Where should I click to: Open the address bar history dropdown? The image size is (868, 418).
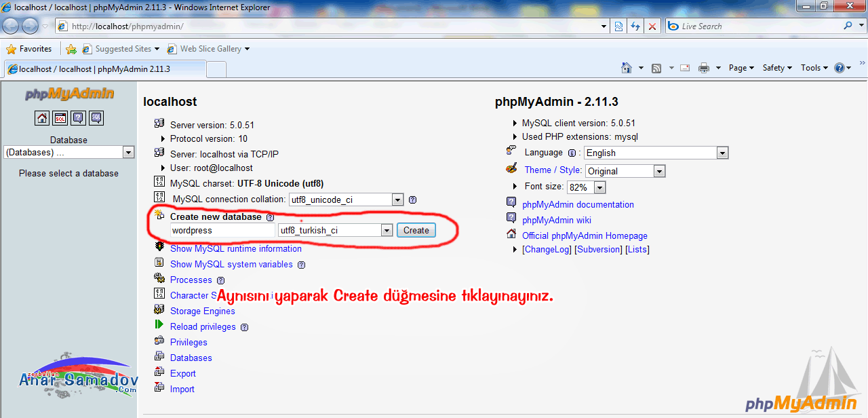(604, 26)
